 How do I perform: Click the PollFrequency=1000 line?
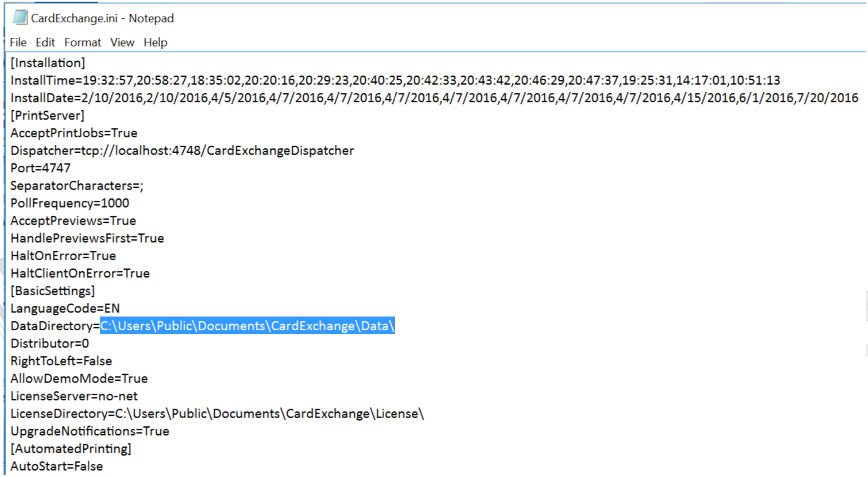pos(70,203)
